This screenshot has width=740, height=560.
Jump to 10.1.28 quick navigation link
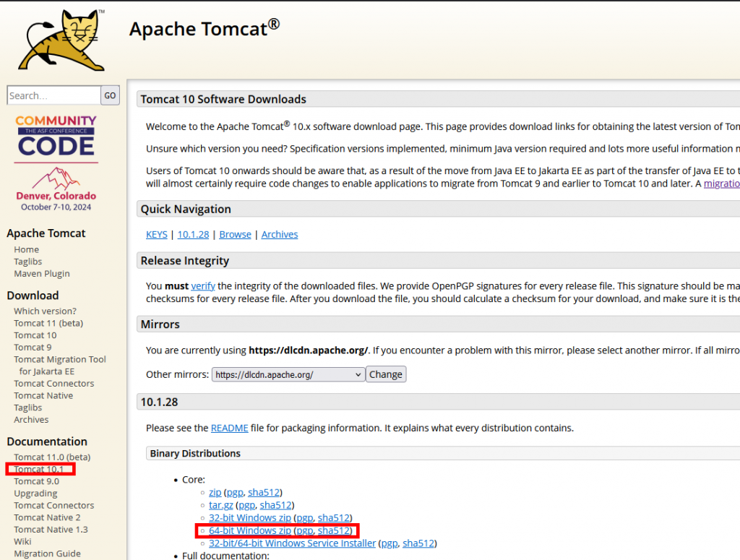click(193, 234)
